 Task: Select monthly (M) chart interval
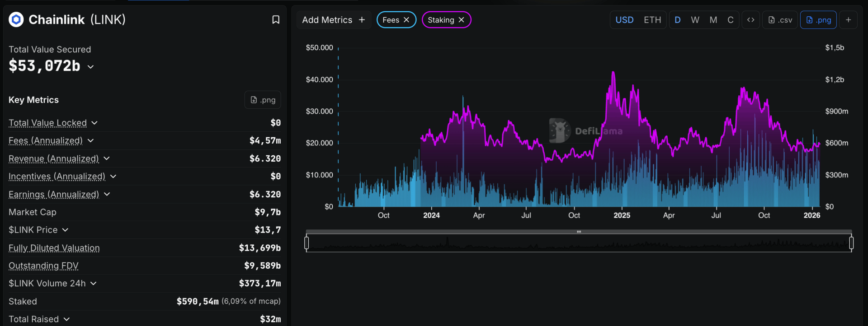(x=713, y=20)
